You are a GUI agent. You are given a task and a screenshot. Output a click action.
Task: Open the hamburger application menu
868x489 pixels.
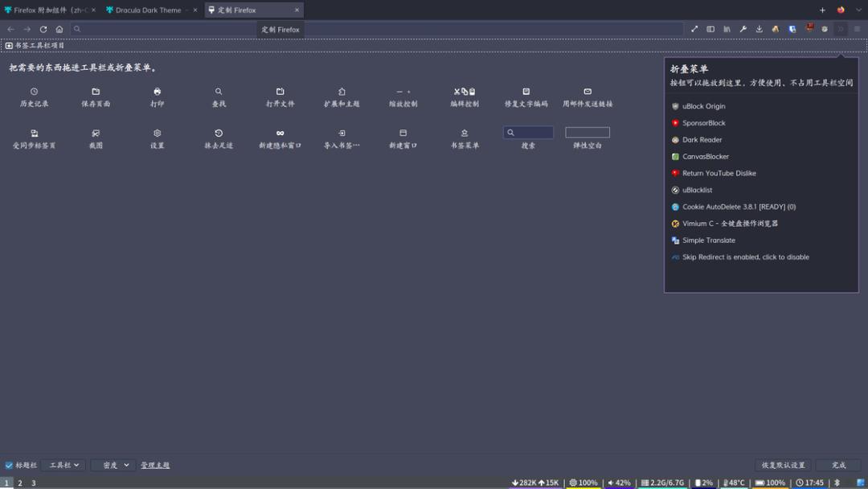click(857, 29)
